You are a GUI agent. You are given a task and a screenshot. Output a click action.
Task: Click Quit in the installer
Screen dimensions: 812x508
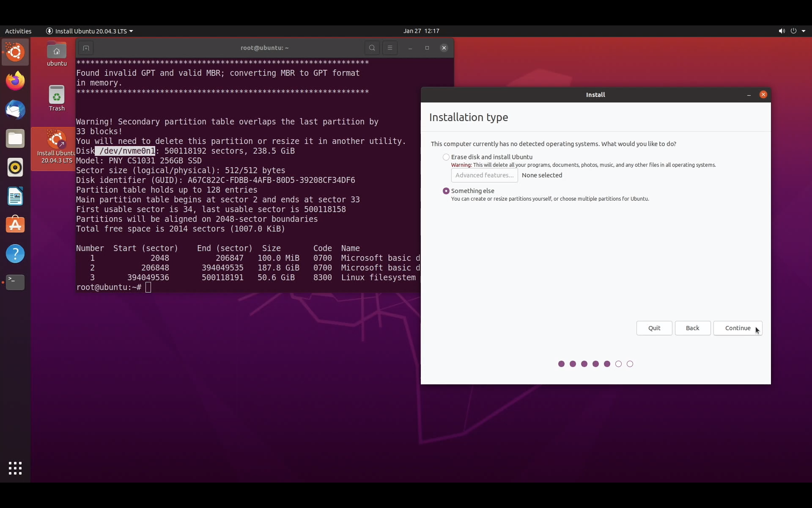pyautogui.click(x=654, y=328)
